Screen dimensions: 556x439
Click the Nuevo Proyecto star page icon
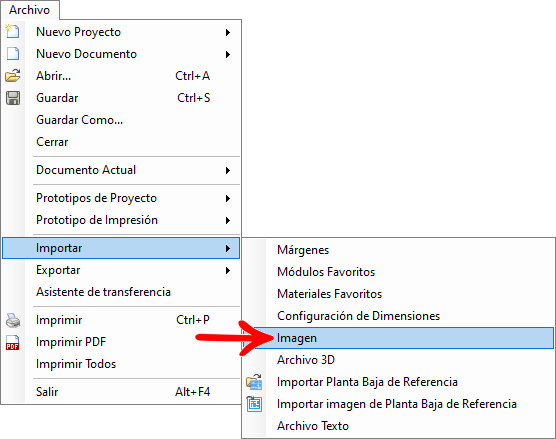pos(12,32)
